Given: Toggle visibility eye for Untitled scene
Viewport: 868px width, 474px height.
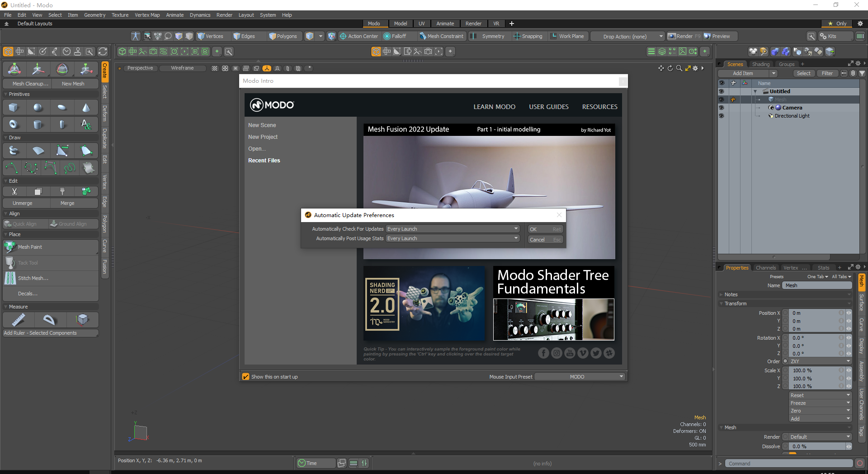Looking at the screenshot, I should click(722, 91).
